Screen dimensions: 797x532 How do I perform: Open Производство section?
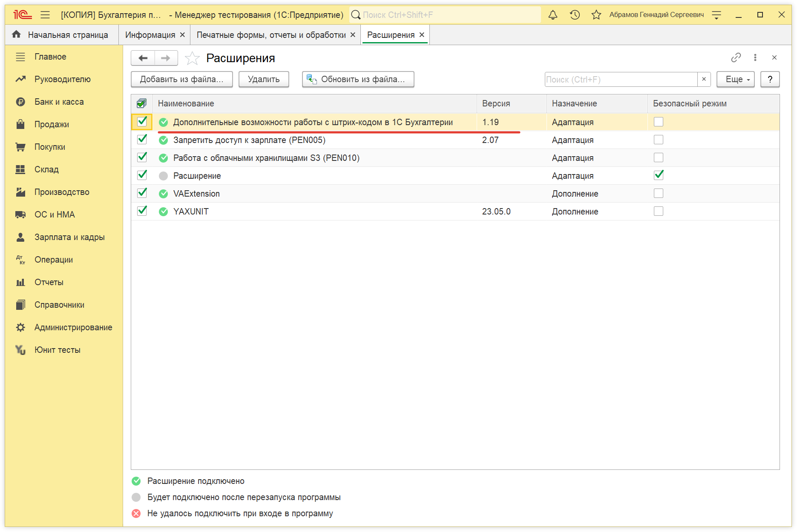pos(62,192)
